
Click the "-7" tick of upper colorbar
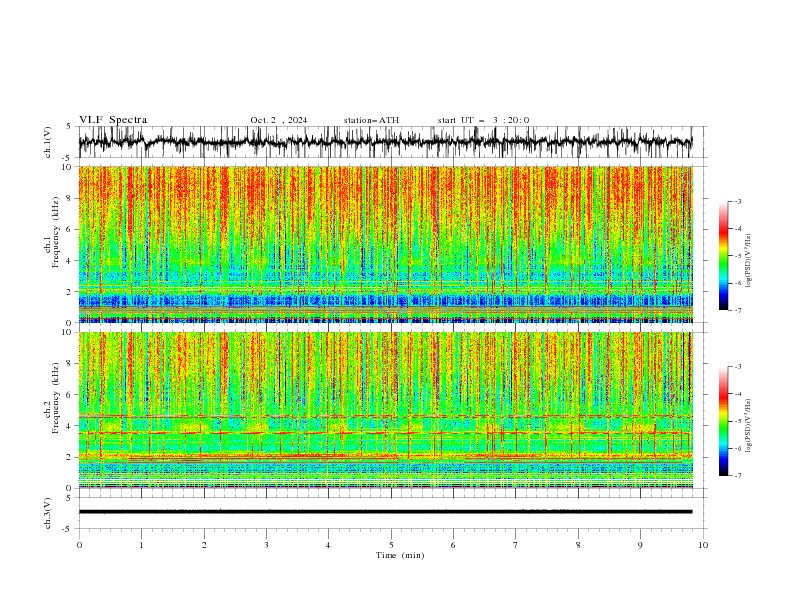pos(737,311)
